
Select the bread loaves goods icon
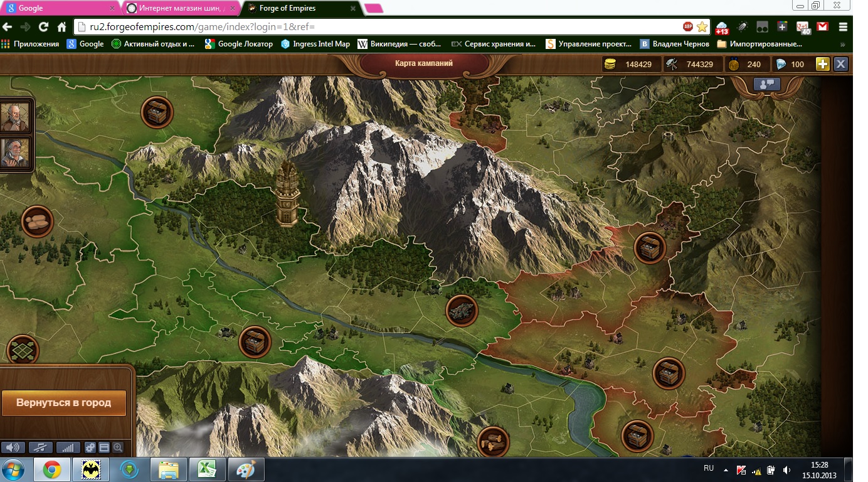[x=38, y=222]
